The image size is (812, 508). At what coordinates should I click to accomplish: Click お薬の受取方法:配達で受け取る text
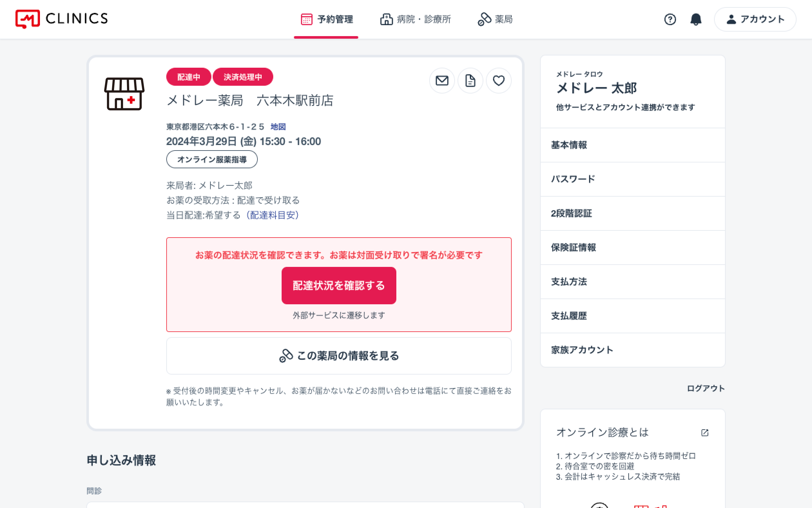pyautogui.click(x=233, y=200)
